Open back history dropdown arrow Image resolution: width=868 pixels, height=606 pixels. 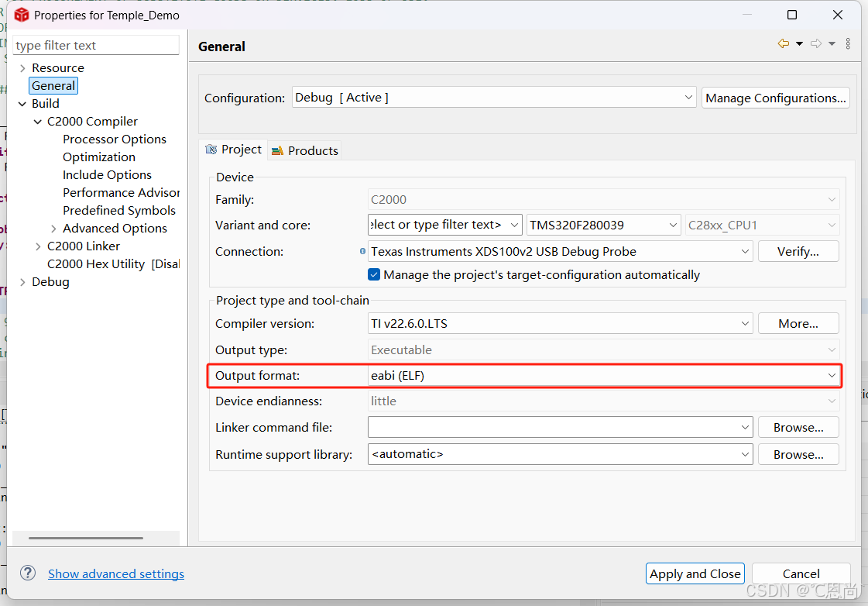click(x=799, y=43)
